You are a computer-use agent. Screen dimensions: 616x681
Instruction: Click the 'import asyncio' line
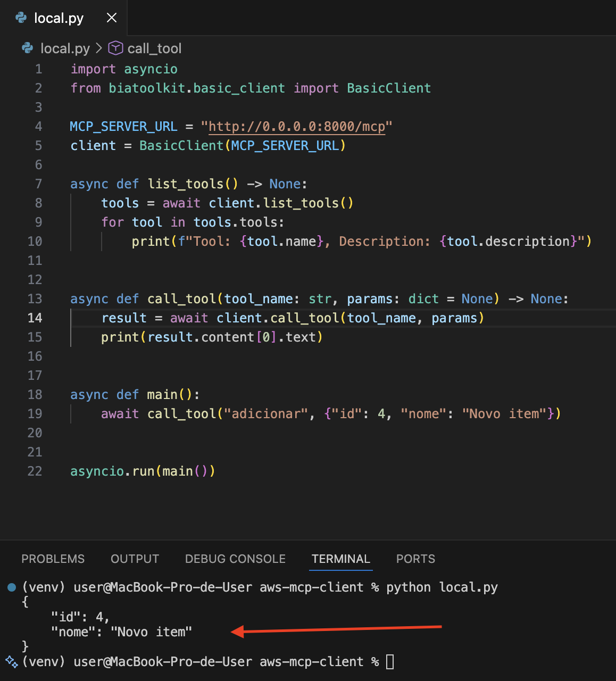[124, 69]
